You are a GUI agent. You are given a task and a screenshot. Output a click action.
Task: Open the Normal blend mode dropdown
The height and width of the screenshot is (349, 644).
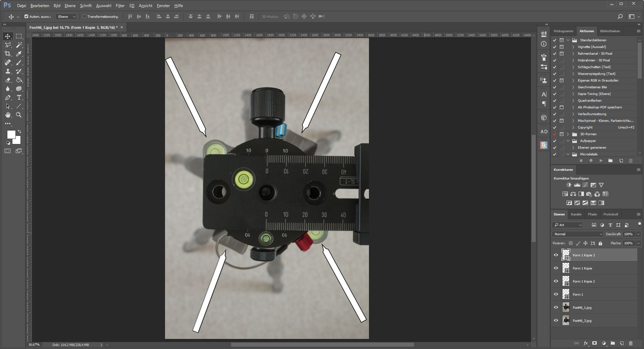[578, 234]
